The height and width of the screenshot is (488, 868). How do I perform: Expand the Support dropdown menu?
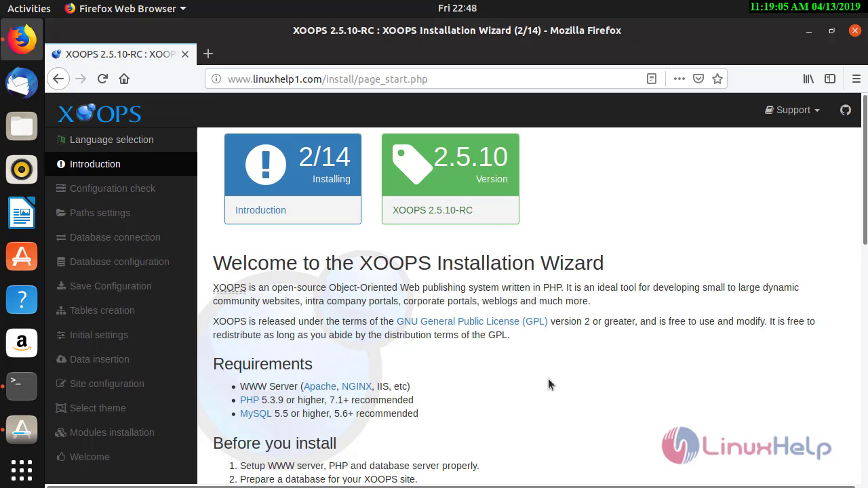792,110
